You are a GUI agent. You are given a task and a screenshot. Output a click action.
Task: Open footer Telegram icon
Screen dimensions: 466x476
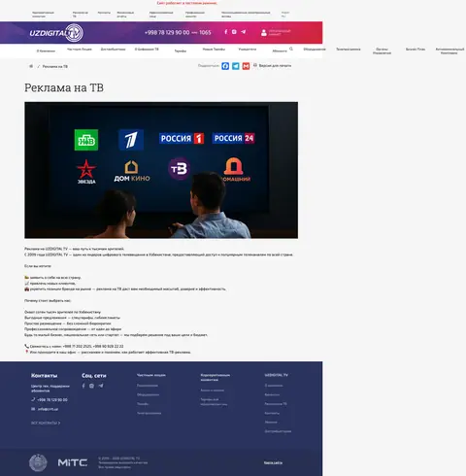point(101,386)
